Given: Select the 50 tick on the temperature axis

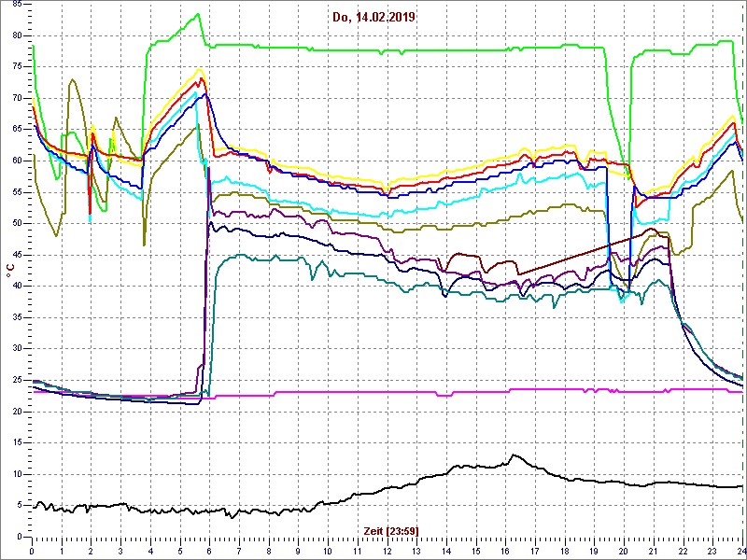Looking at the screenshot, I should click(x=18, y=224).
